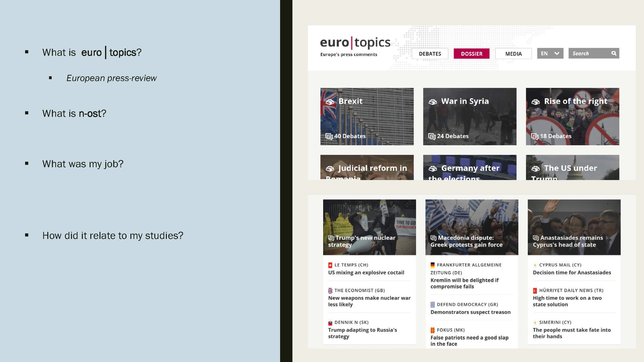Open 'High time to work on a two state solution'
The width and height of the screenshot is (644, 362).
[x=567, y=301]
